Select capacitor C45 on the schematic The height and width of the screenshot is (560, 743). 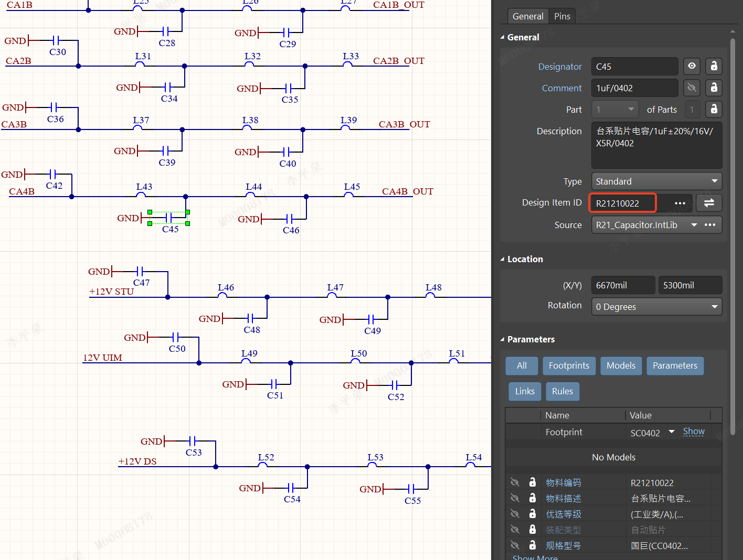pos(169,218)
